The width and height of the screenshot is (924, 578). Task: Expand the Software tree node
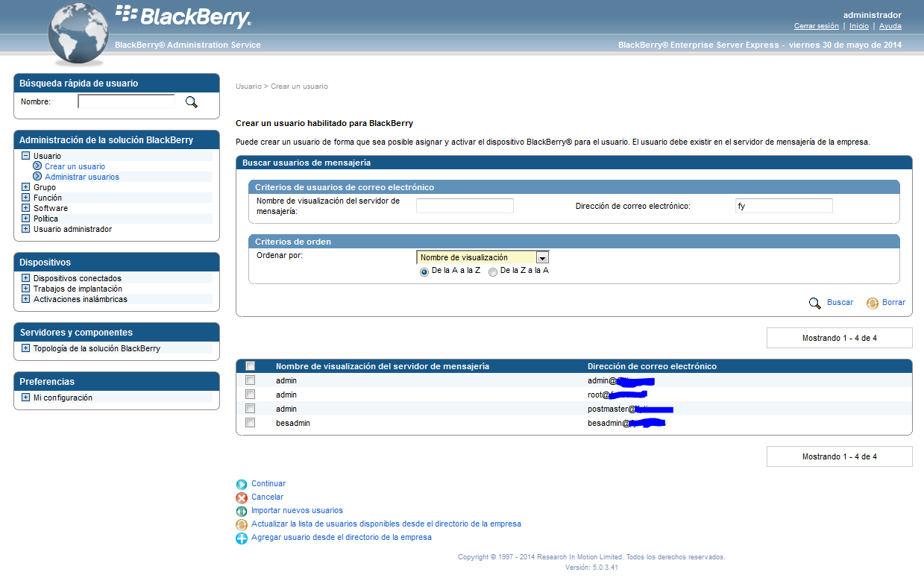pyautogui.click(x=25, y=208)
